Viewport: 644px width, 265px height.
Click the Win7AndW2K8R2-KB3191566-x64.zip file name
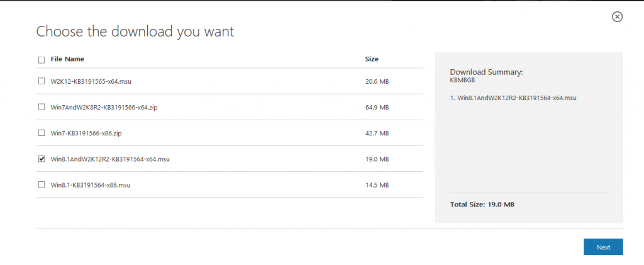[104, 108]
